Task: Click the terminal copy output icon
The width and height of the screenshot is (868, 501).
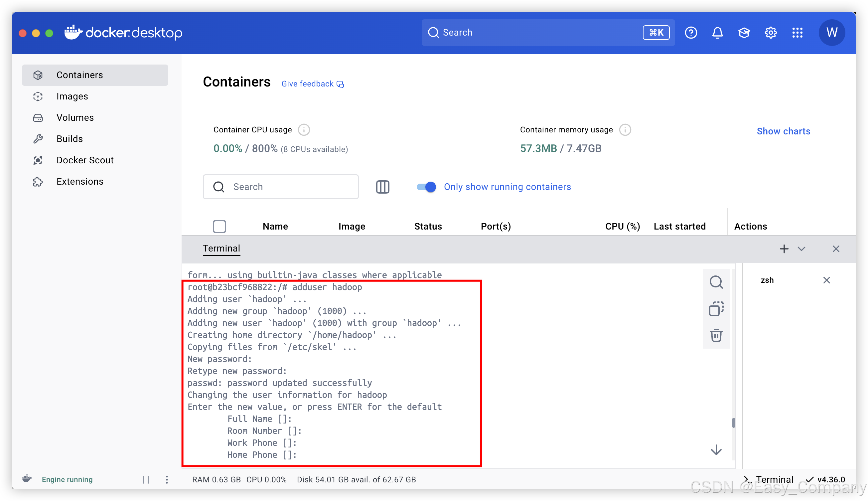Action: [716, 309]
